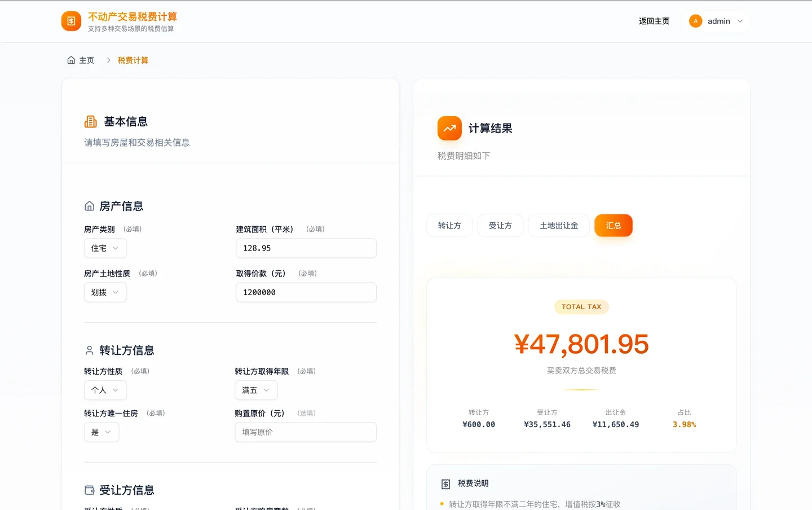This screenshot has height=510, width=812.
Task: Open the 转让方取得年限 dropdown showing 满五
Action: point(256,390)
